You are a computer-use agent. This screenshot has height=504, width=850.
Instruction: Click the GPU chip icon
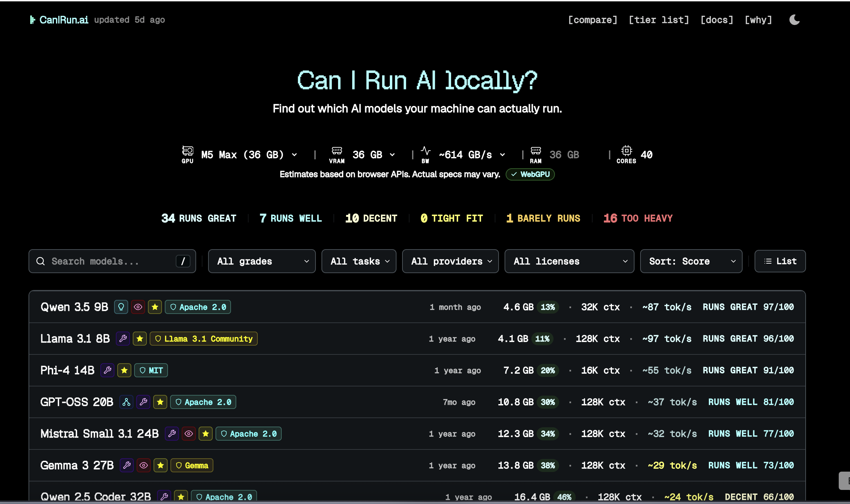[187, 151]
